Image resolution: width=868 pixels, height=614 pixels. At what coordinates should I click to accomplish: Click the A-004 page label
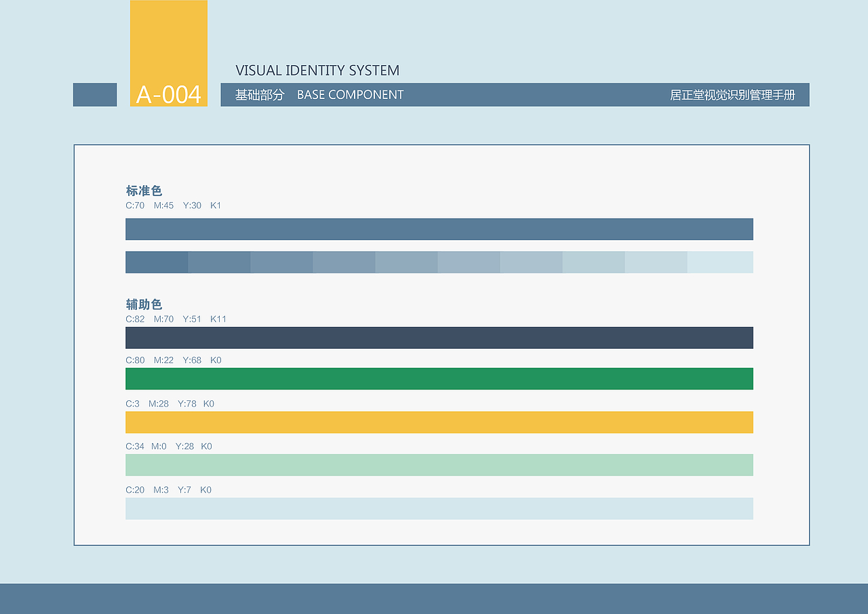click(169, 94)
